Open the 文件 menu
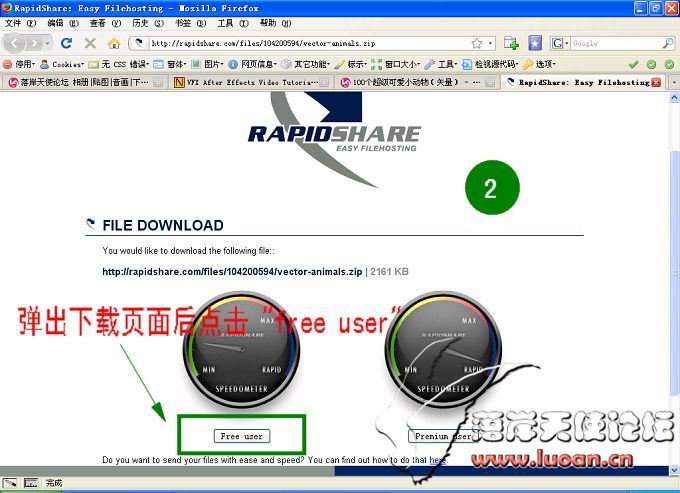 [20, 23]
